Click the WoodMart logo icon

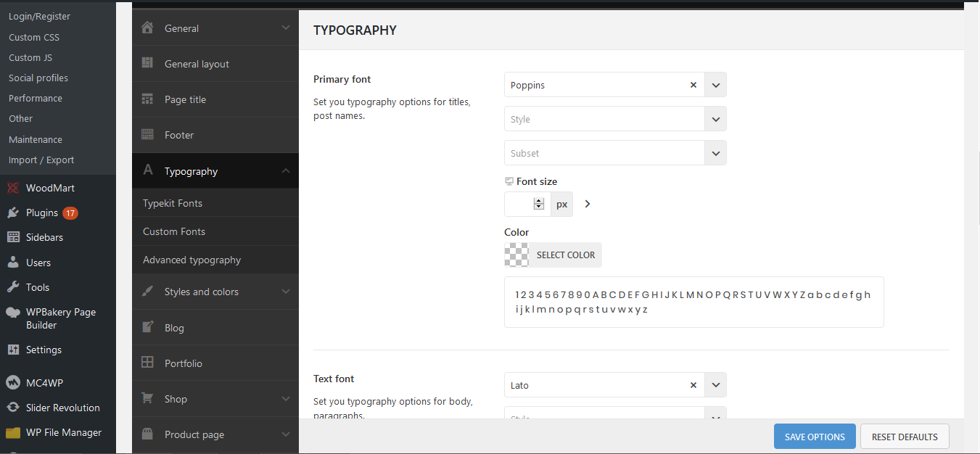point(13,188)
